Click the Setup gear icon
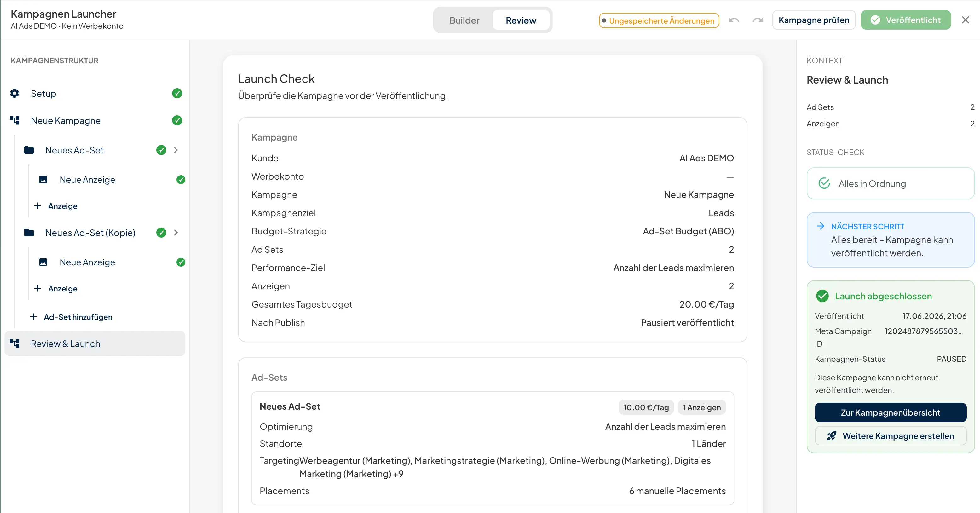 click(x=14, y=93)
